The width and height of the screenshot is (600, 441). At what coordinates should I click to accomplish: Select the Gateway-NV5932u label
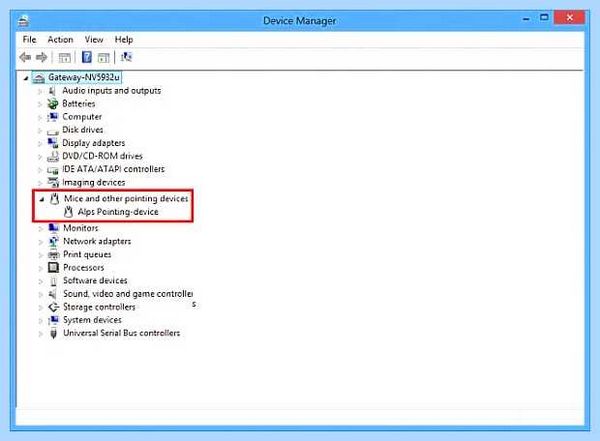click(x=84, y=77)
